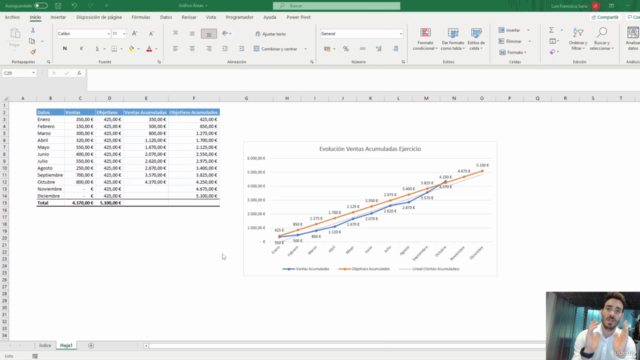Click the Save icon in title bar
640x360 pixels.
point(58,6)
